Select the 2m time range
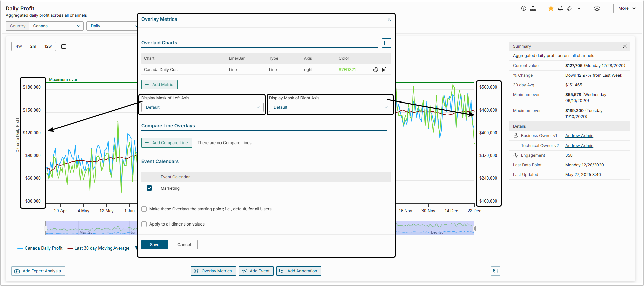 33,46
